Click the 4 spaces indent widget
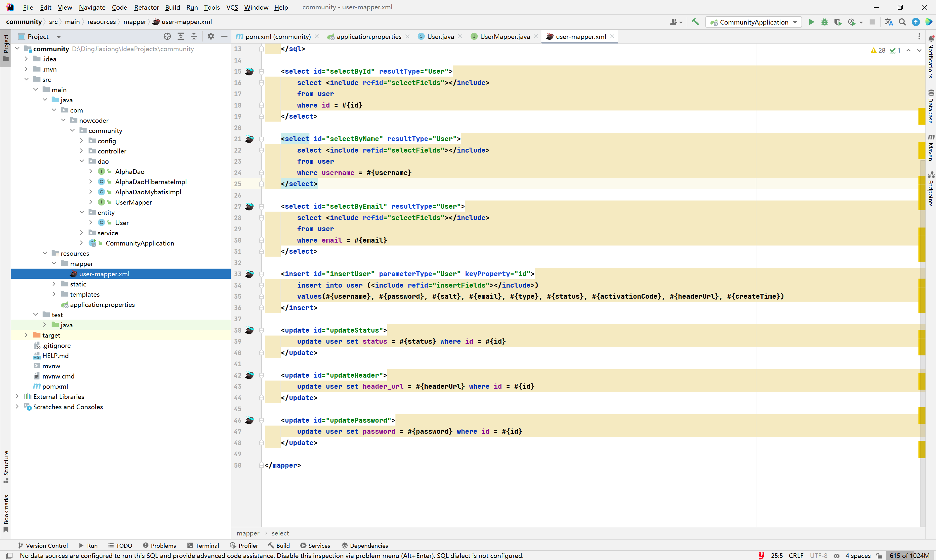The width and height of the screenshot is (936, 560). coord(858,556)
